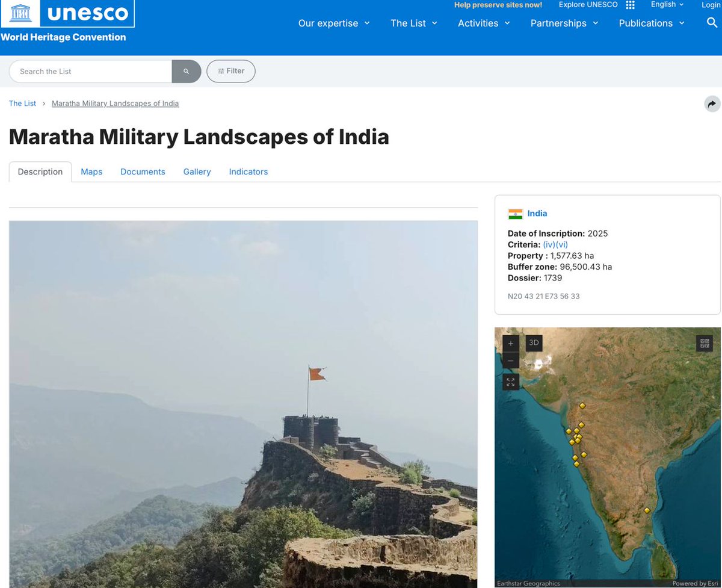Open the basemap gallery on the map
Screen dimensions: 722x588
[x=704, y=343]
